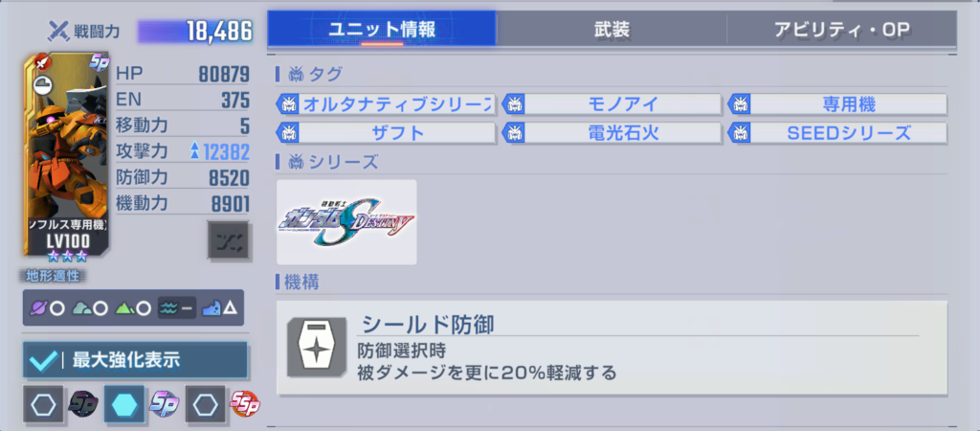Click the swap arrows icon below stats
The width and height of the screenshot is (980, 431).
point(228,239)
